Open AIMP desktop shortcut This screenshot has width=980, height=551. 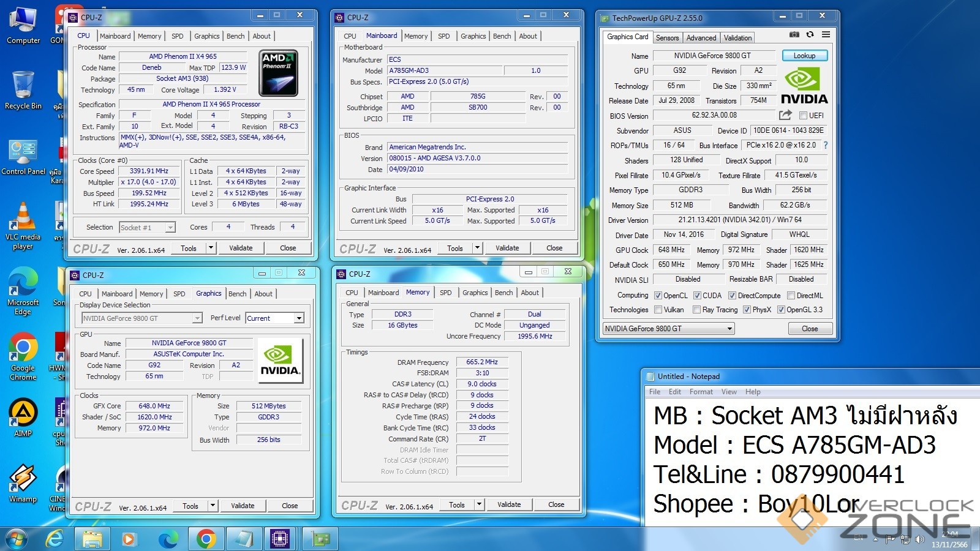pos(23,416)
